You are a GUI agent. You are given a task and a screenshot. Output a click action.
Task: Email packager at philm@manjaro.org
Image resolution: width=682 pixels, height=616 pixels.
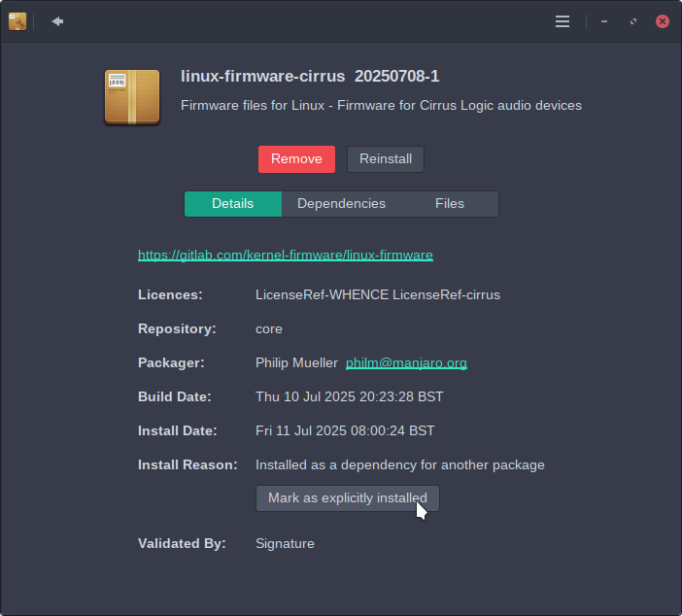(406, 362)
